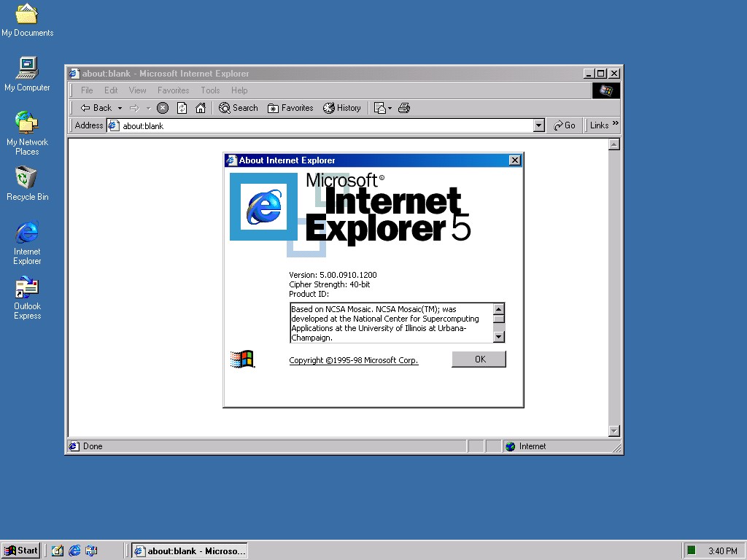747x560 pixels.
Task: Open the Search pane from toolbar
Action: coord(239,108)
